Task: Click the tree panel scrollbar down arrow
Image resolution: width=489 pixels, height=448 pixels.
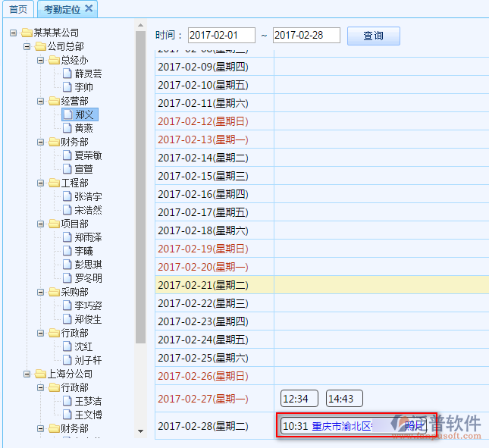Action: click(x=140, y=431)
